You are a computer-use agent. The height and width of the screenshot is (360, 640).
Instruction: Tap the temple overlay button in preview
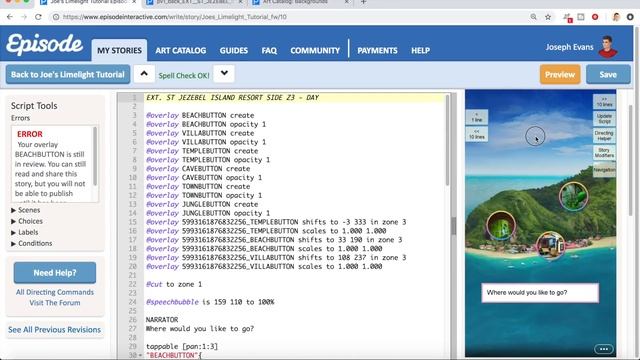tap(501, 225)
